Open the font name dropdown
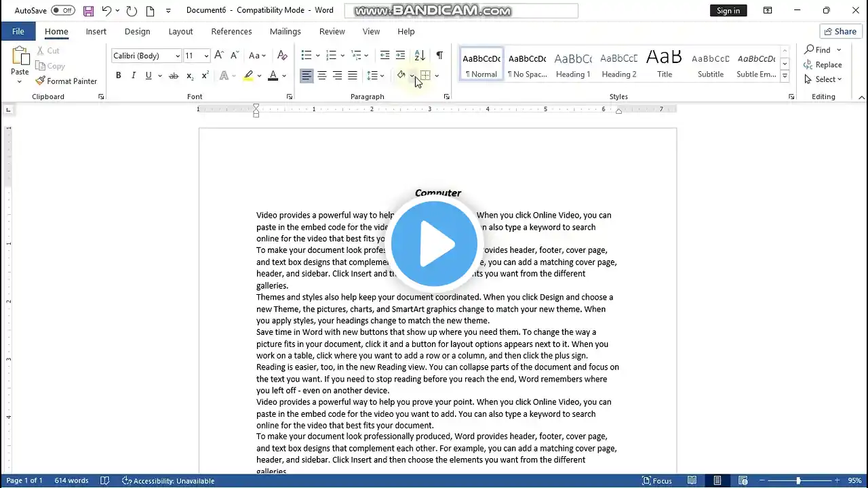The image size is (868, 488). (178, 56)
